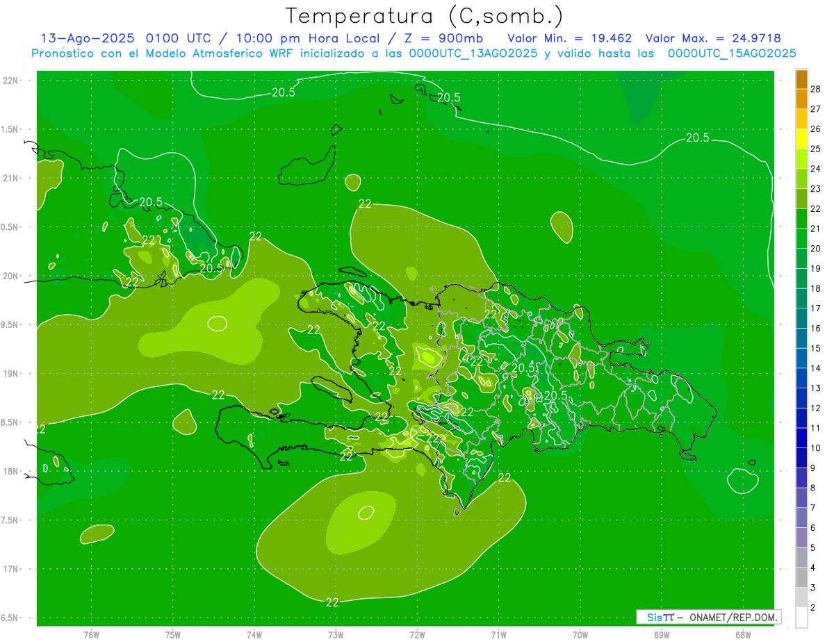Select the amber swatch between 26 and 27
This screenshot has width=834, height=644.
click(x=801, y=119)
